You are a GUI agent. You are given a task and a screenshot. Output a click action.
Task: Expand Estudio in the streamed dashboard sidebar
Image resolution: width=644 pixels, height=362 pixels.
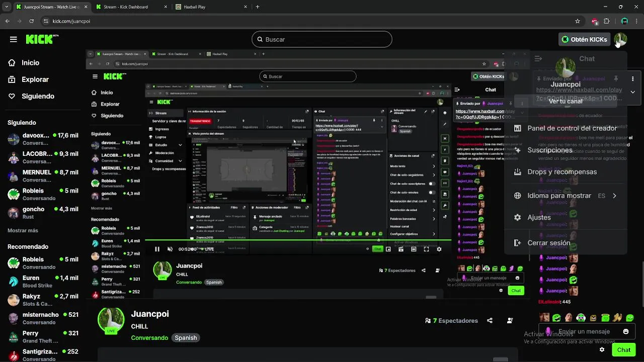180,145
